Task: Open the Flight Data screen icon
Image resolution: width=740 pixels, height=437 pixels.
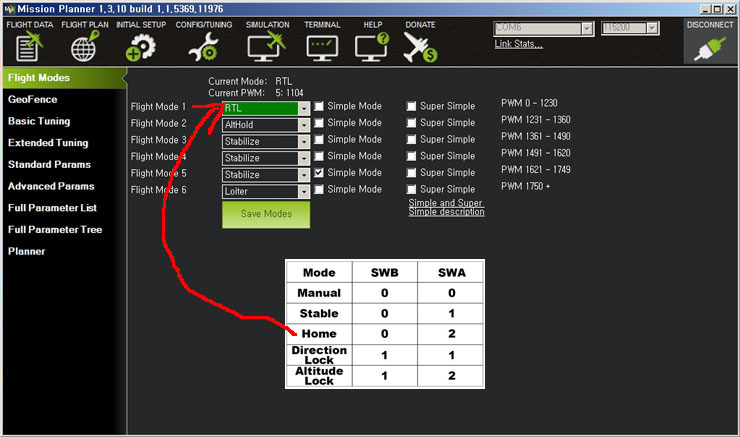Action: pyautogui.click(x=29, y=46)
